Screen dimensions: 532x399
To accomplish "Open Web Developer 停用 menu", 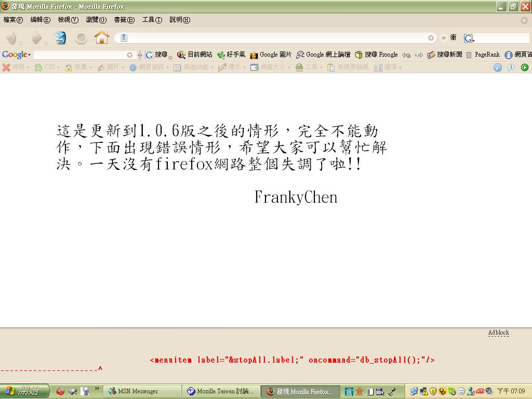I will pyautogui.click(x=16, y=67).
